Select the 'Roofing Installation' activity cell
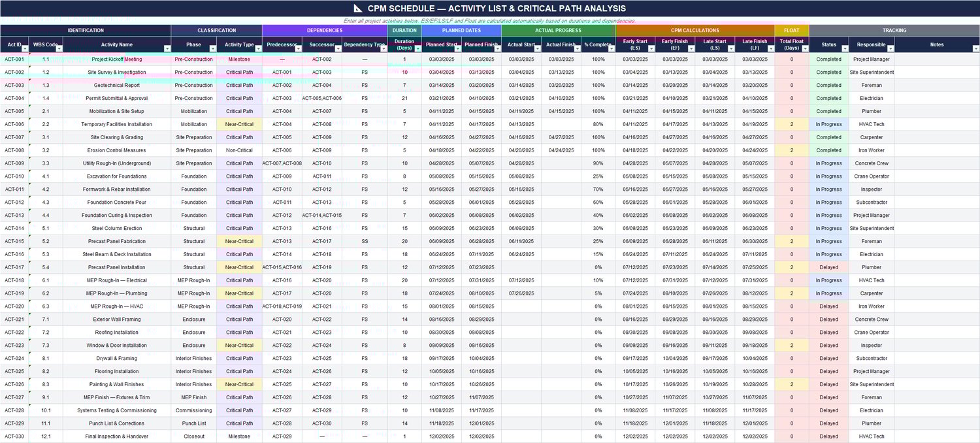 tap(117, 333)
